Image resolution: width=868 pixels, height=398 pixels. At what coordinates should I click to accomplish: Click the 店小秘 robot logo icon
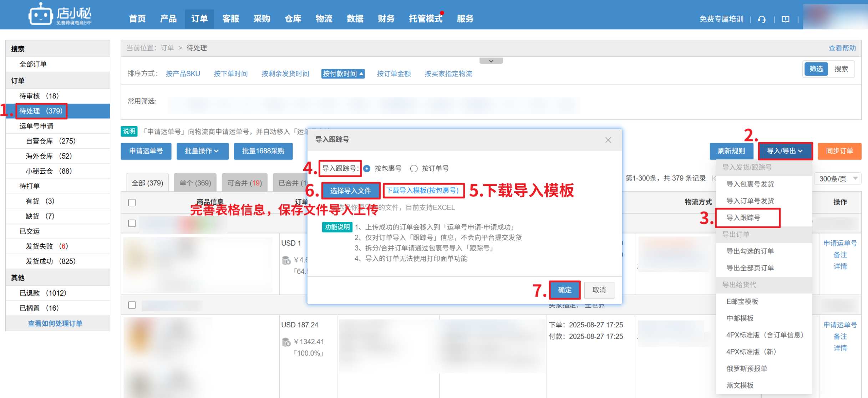[40, 15]
